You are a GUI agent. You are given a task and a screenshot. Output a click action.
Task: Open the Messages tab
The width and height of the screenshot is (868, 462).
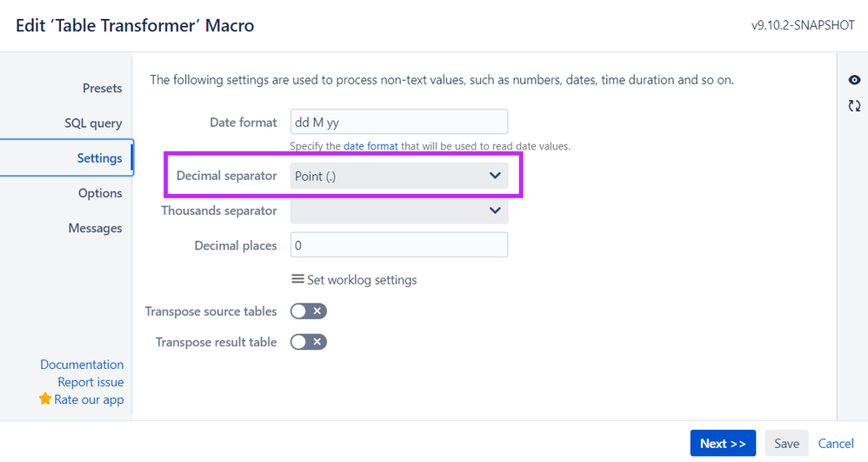tap(95, 228)
